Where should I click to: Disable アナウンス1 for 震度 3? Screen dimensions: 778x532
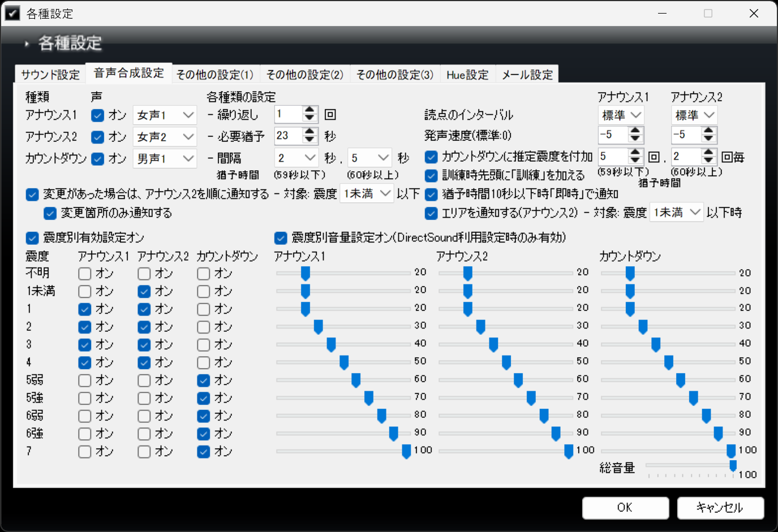(x=85, y=345)
